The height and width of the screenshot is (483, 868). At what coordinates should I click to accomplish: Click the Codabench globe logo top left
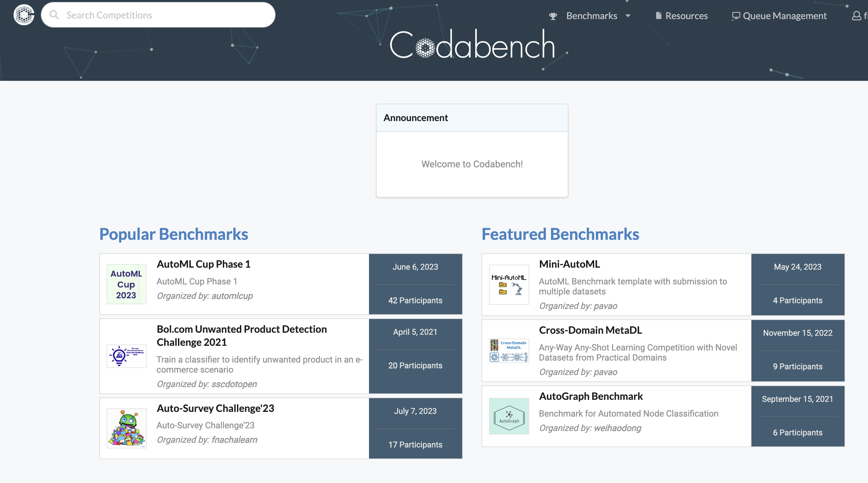tap(23, 15)
